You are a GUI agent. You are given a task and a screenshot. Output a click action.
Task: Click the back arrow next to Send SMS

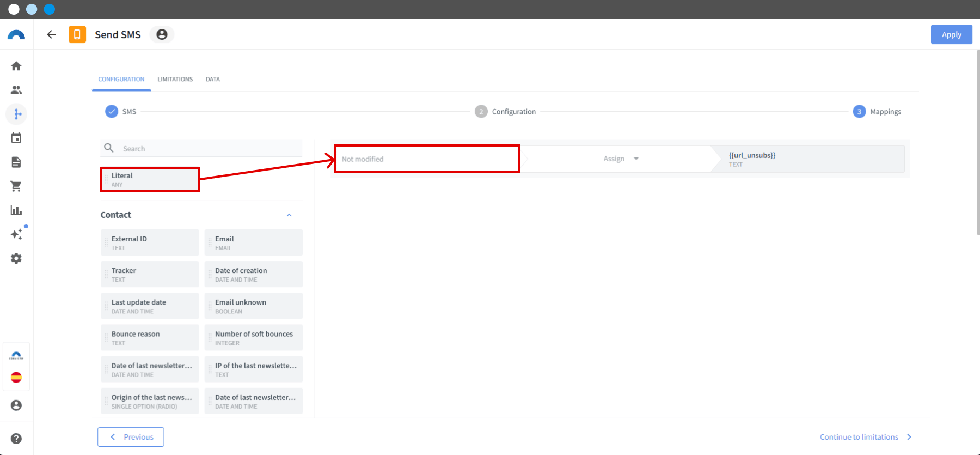[51, 34]
